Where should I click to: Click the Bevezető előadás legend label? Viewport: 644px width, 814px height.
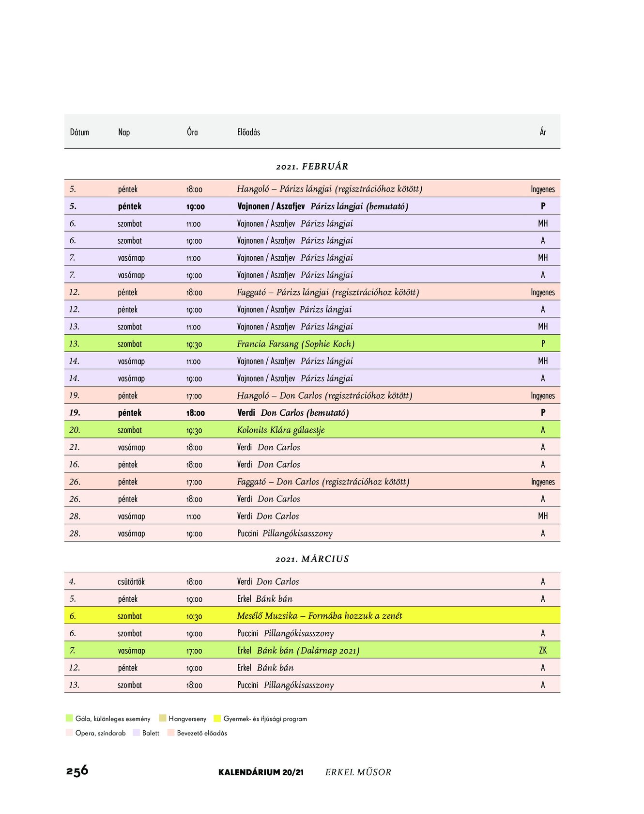pyautogui.click(x=202, y=733)
